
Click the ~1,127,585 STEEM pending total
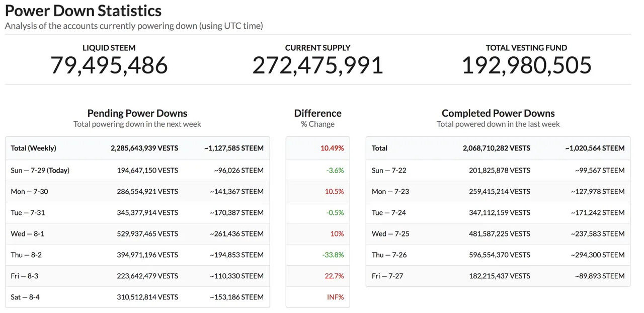click(234, 148)
